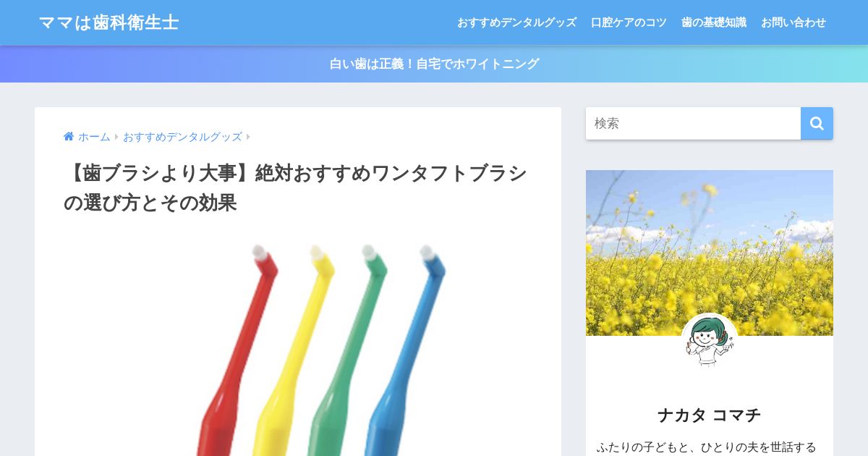Screen dimensions: 868x456
Task: Click the profile avatar of ナカタ コマチ
Action: tap(710, 341)
